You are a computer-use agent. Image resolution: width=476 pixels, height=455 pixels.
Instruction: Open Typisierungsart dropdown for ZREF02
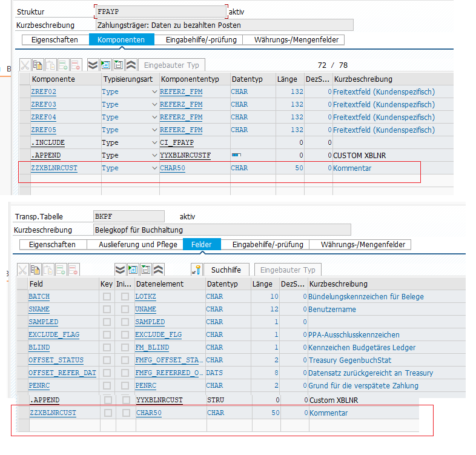click(154, 92)
